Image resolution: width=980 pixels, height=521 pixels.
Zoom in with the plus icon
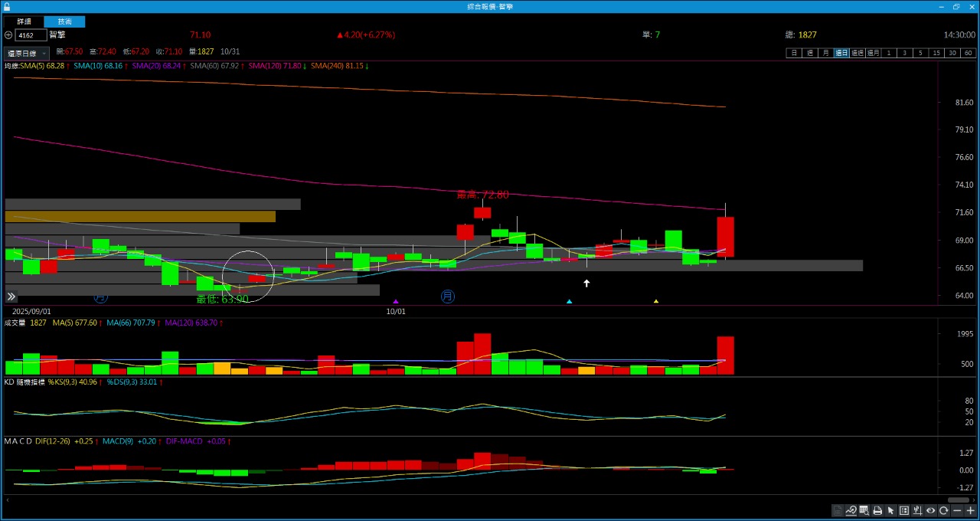971,511
